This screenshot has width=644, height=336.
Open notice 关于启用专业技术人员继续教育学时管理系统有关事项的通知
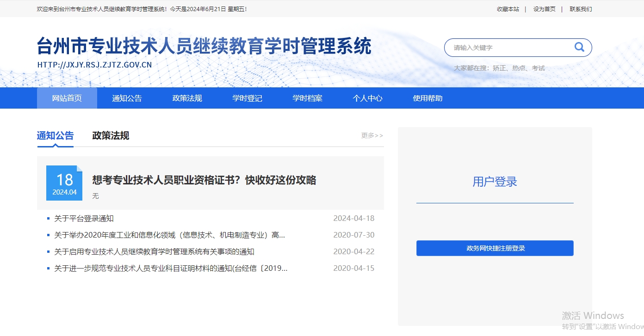pos(154,251)
